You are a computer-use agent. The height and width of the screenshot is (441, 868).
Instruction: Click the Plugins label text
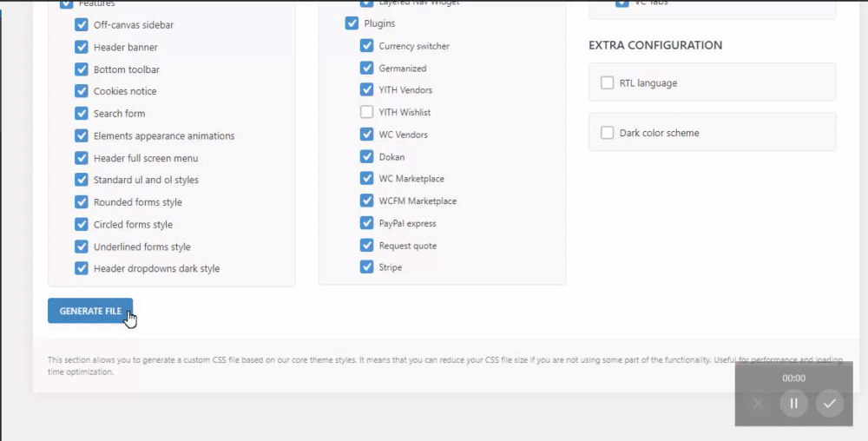[380, 23]
